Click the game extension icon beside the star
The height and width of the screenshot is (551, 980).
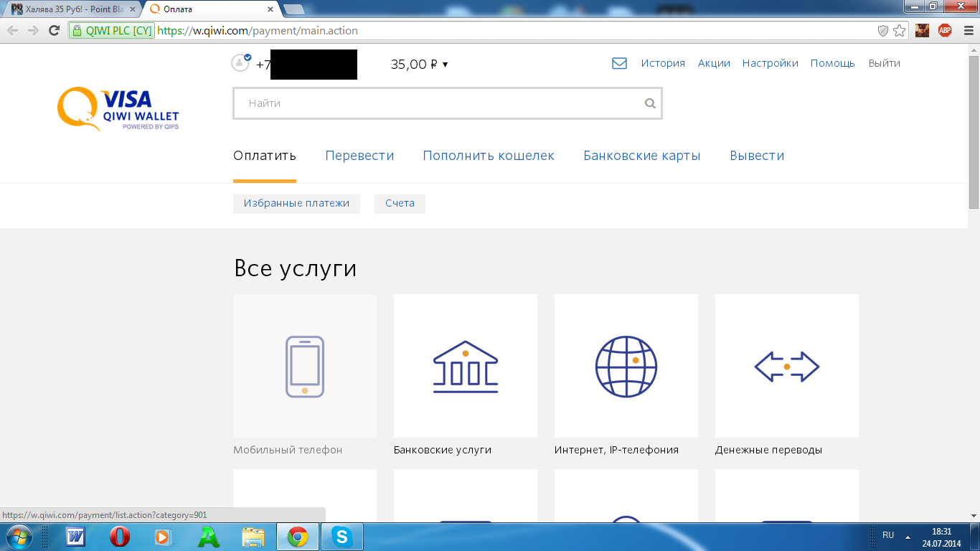922,30
